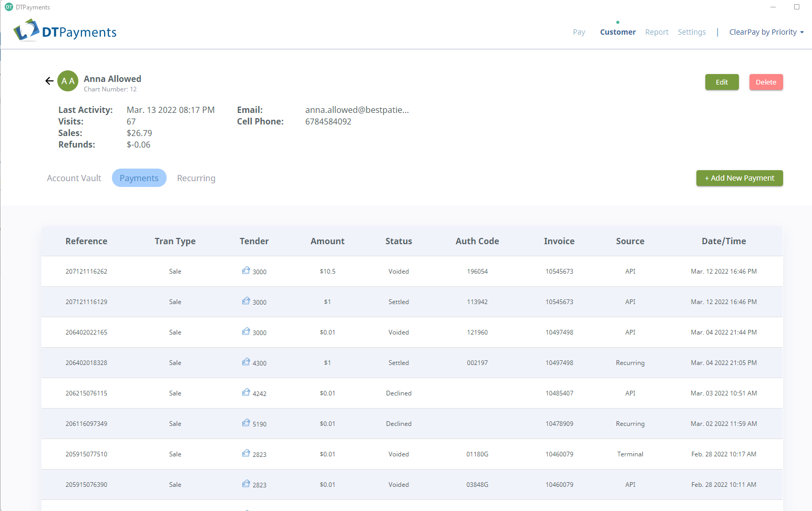
Task: Click the card icon for tender 4242
Action: coord(246,392)
